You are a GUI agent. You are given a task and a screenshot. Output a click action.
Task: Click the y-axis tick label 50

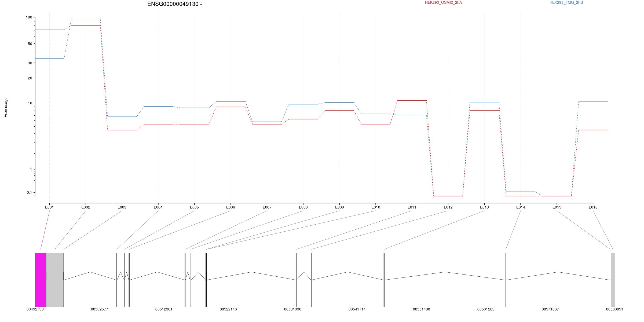coord(30,44)
